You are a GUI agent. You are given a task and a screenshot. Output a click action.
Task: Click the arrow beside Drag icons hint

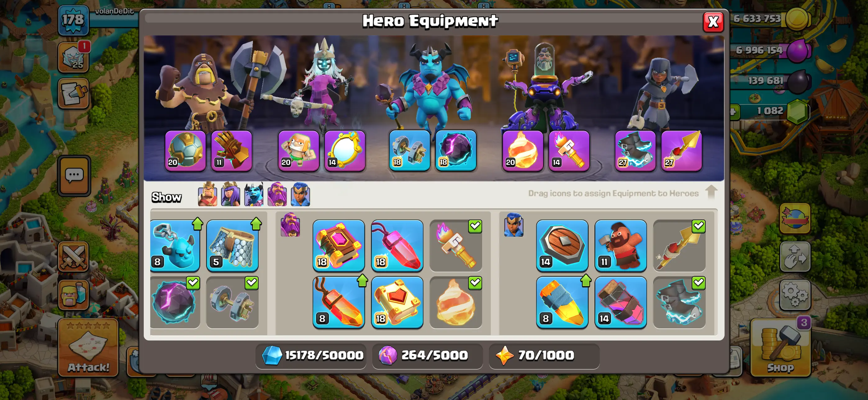(711, 192)
